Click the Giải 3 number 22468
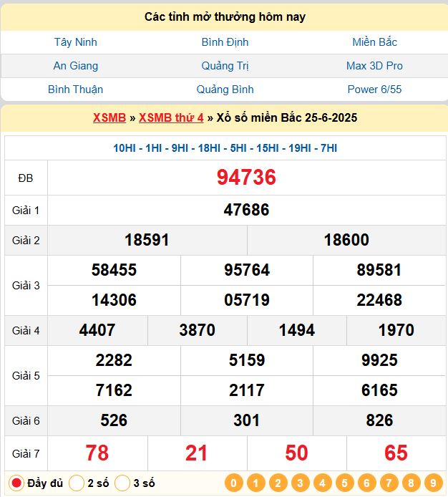This screenshot has height=497, width=448. 379,300
